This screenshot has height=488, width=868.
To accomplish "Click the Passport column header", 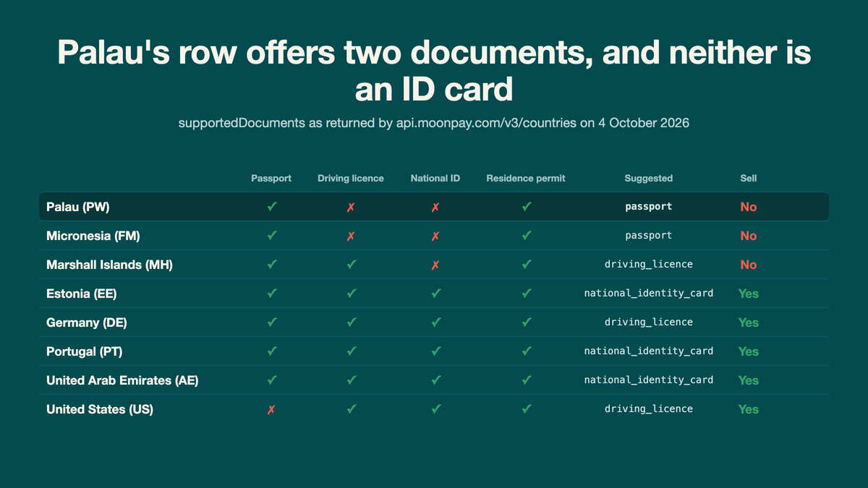I will pos(271,178).
